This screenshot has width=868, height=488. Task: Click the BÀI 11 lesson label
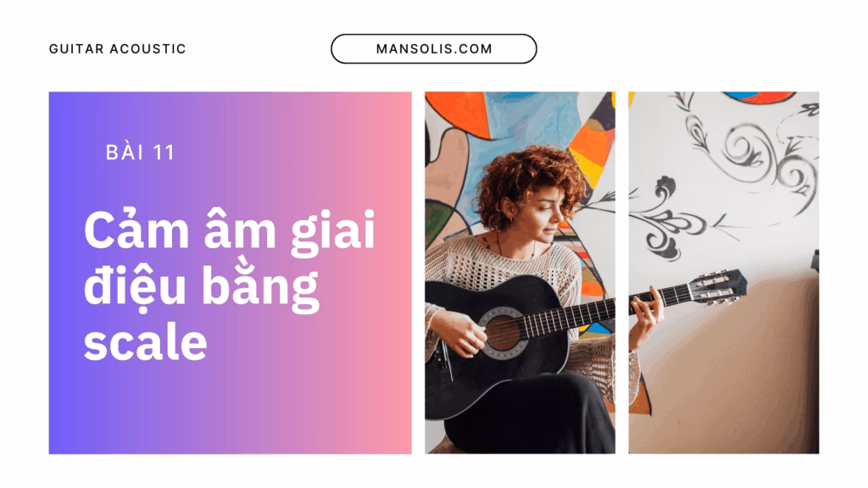click(140, 152)
